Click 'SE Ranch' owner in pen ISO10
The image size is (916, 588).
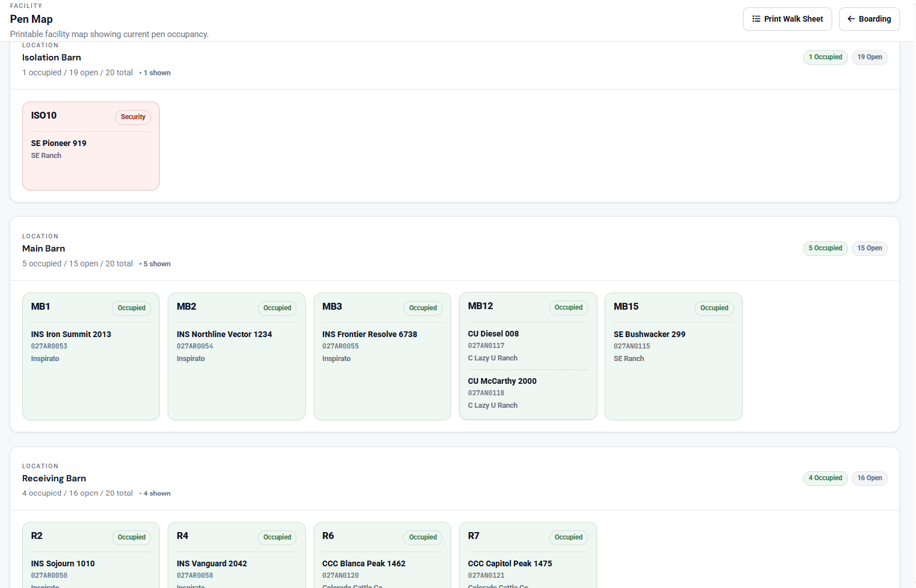(46, 156)
